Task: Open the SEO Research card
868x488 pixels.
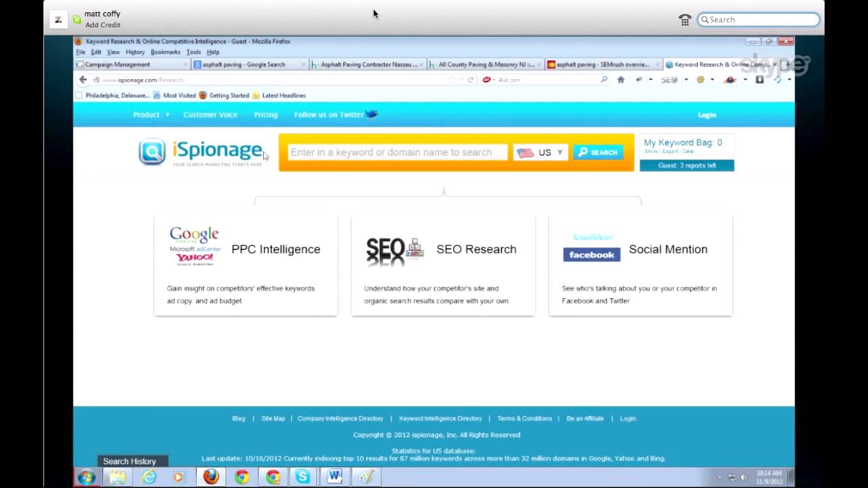Action: pos(443,266)
